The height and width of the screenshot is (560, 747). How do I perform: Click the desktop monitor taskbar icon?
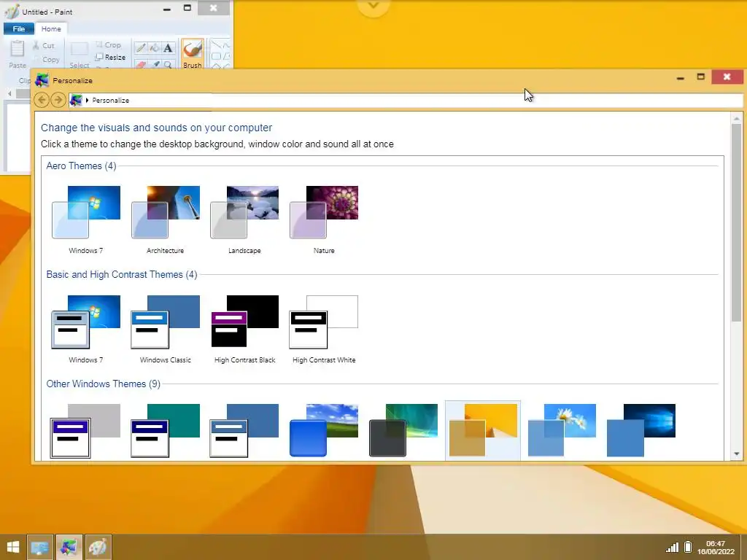tap(40, 547)
